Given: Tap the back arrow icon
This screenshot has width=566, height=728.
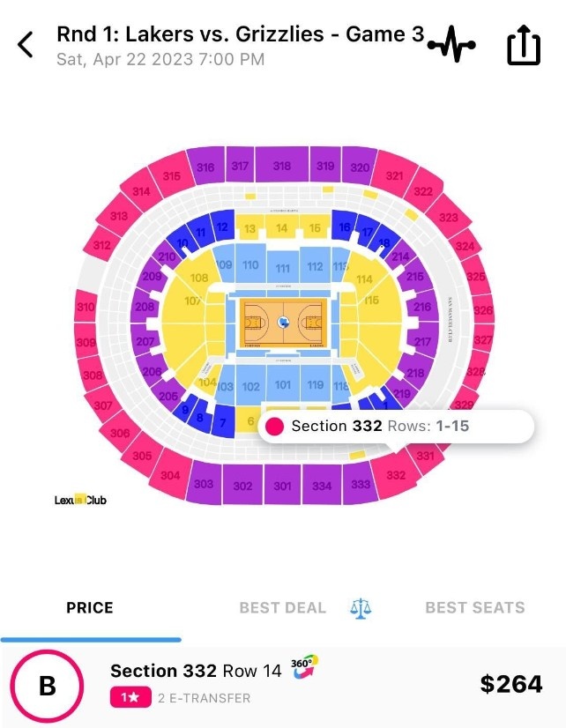Looking at the screenshot, I should coord(26,44).
